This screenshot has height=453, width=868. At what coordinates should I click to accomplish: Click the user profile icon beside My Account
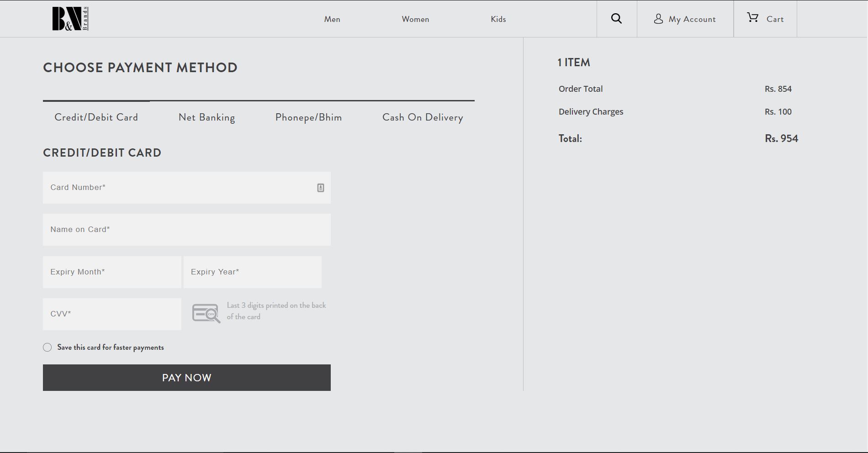point(658,19)
